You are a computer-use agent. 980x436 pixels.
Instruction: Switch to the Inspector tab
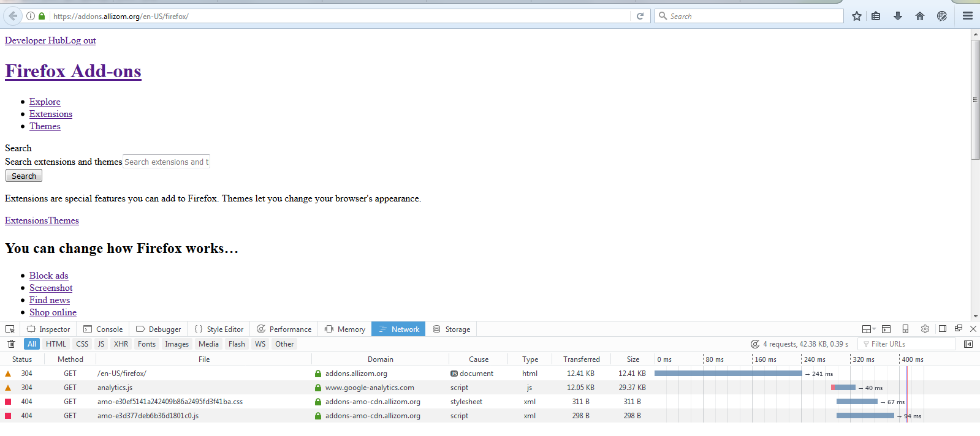[x=49, y=329]
